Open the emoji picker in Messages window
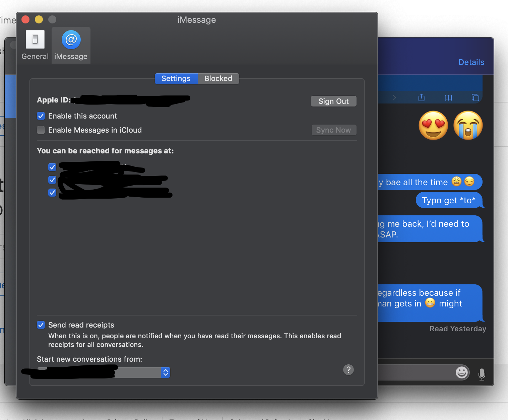The image size is (508, 420). click(462, 372)
